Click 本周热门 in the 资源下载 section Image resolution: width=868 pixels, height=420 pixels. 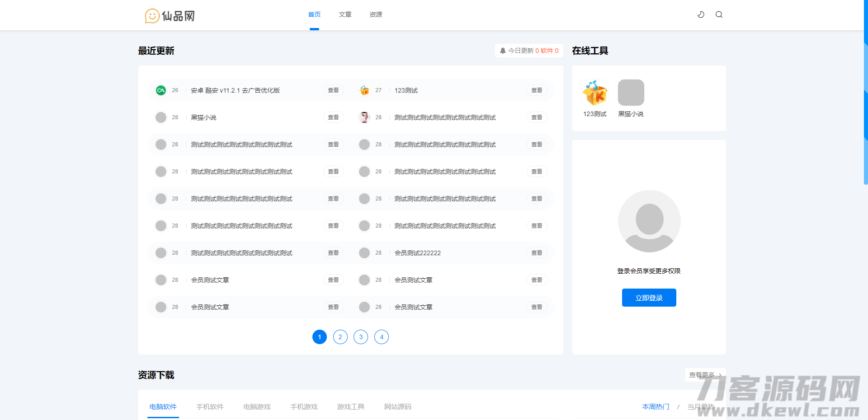(x=656, y=406)
